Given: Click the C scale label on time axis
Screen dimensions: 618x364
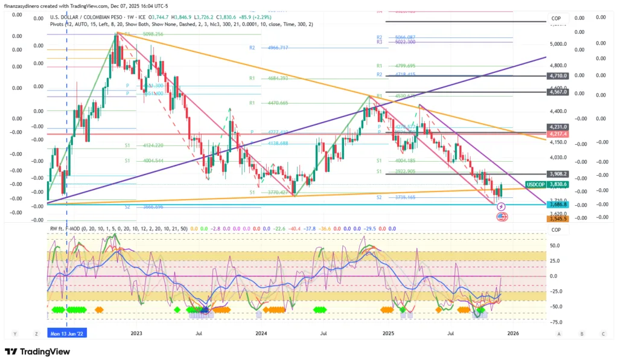Looking at the screenshot, I should click(603, 333).
